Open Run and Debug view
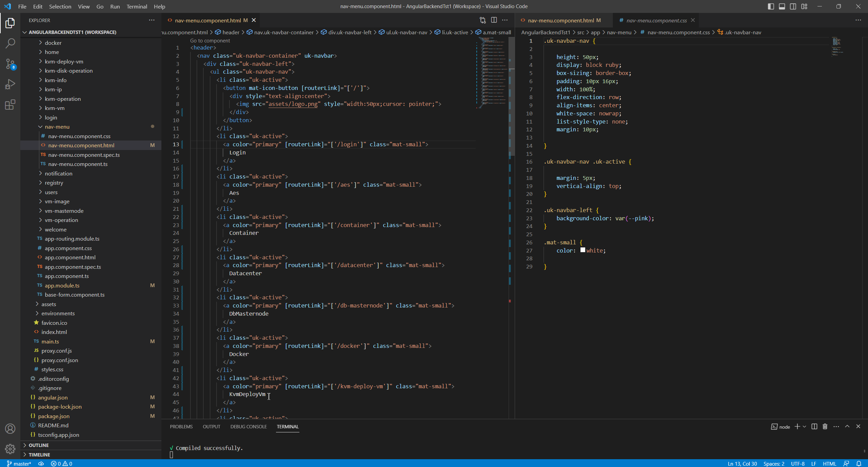This screenshot has height=467, width=868. point(10,84)
